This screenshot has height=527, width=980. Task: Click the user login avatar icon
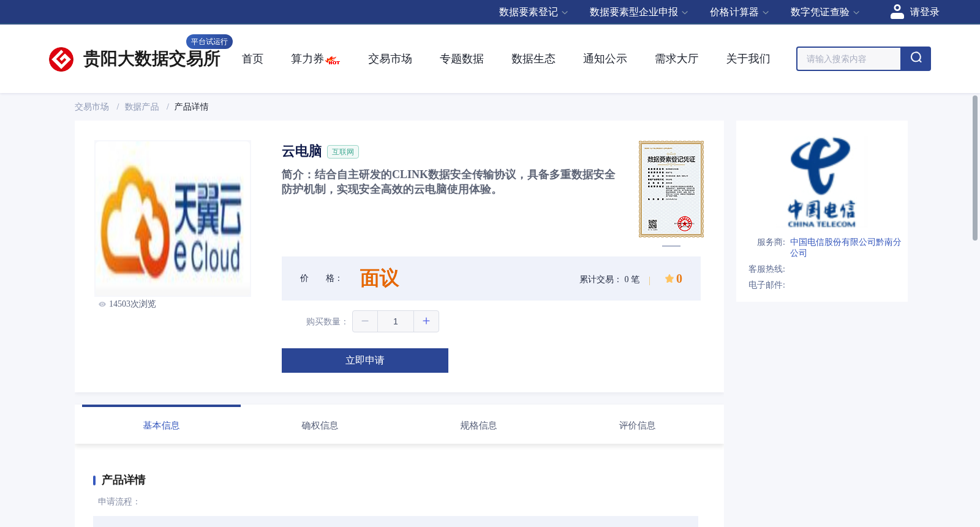[x=897, y=12]
